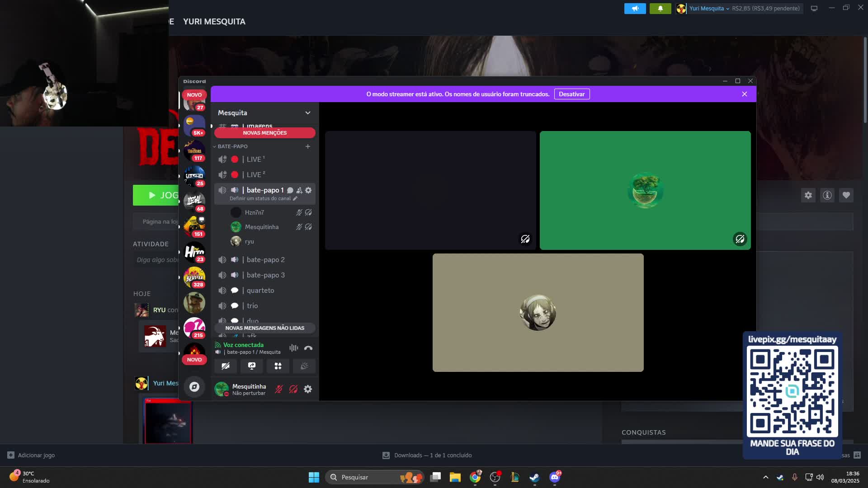This screenshot has width=868, height=488.
Task: Set channel status pencil under bate-papo 1
Action: tap(295, 198)
